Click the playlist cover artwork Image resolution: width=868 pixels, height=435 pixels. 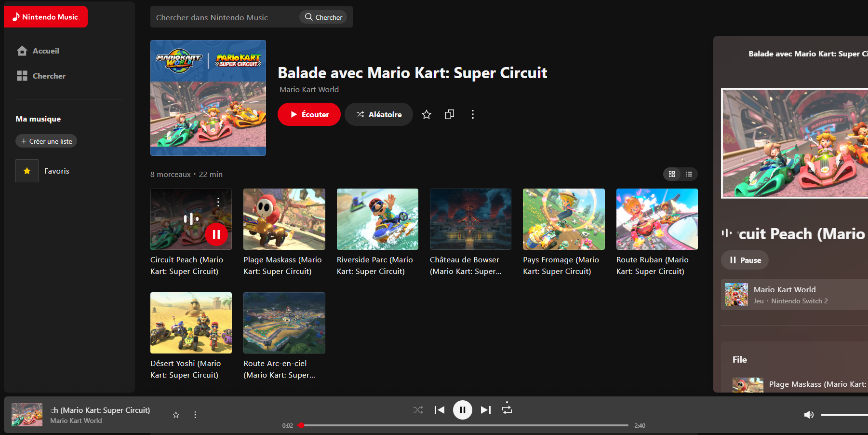208,98
